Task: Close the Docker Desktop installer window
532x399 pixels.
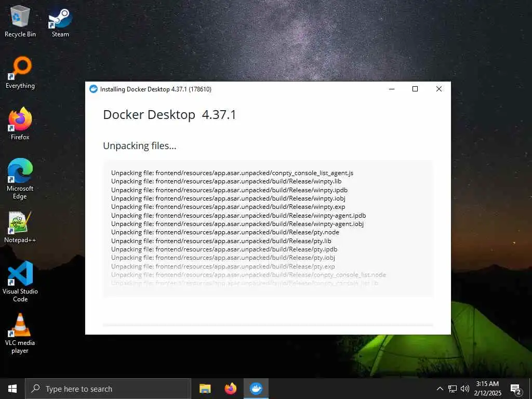Action: point(438,89)
